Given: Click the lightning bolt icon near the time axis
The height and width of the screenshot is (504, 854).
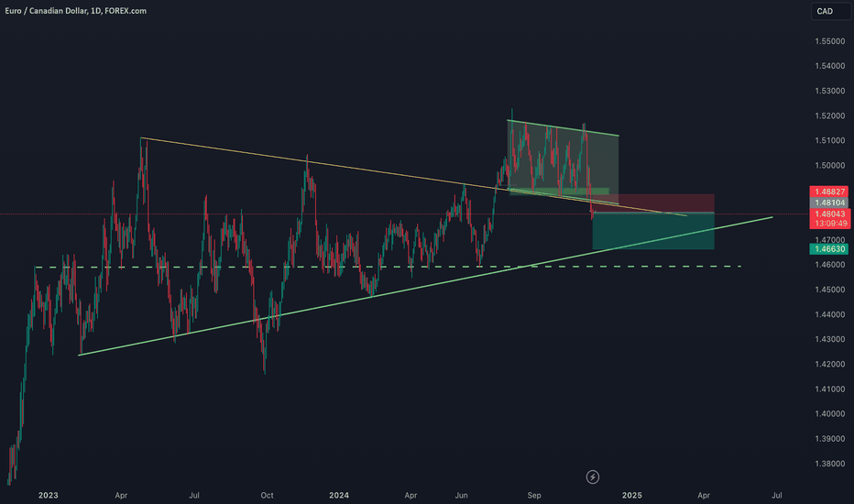Looking at the screenshot, I should pos(593,477).
